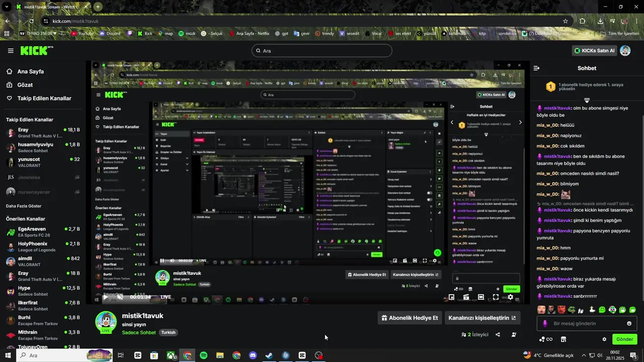
Task: Focus the Ara search field
Action: [322, 51]
